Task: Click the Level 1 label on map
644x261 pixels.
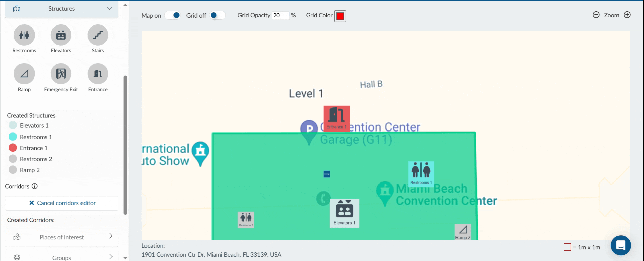Action: point(306,93)
